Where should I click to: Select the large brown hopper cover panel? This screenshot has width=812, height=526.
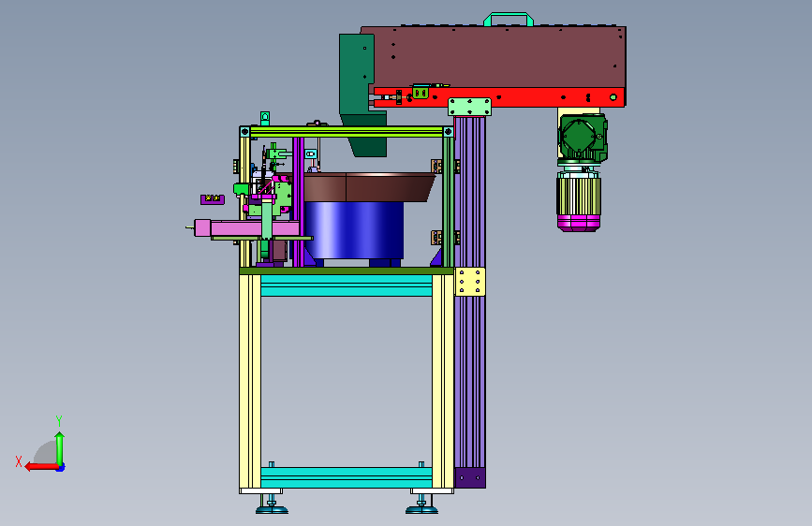[x=500, y=57]
